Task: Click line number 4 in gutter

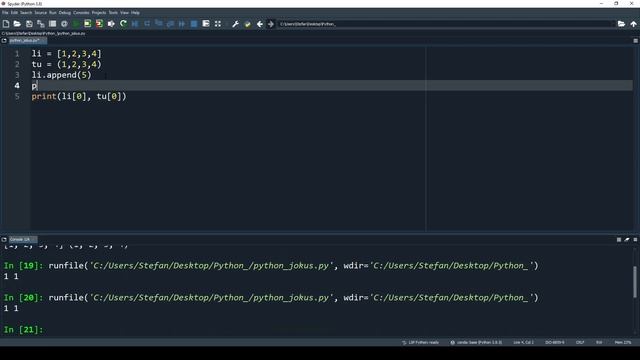Action: click(x=17, y=86)
